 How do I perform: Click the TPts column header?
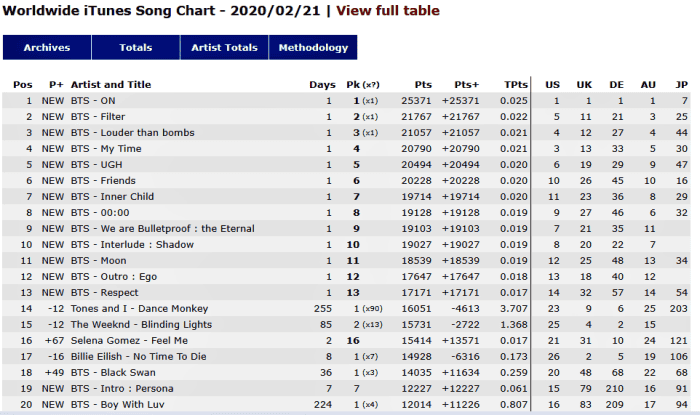tap(515, 85)
